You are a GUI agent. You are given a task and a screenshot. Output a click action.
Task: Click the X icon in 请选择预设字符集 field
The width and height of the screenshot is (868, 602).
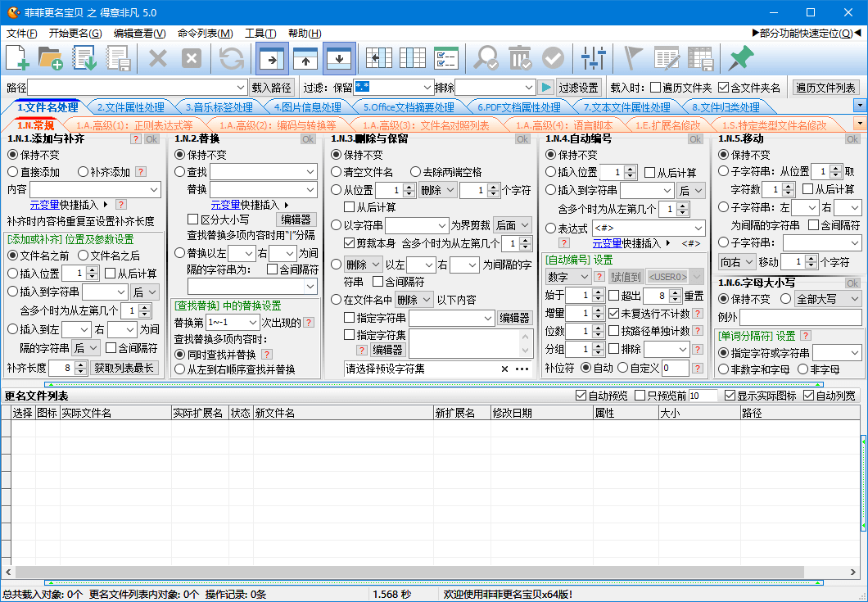tap(504, 369)
